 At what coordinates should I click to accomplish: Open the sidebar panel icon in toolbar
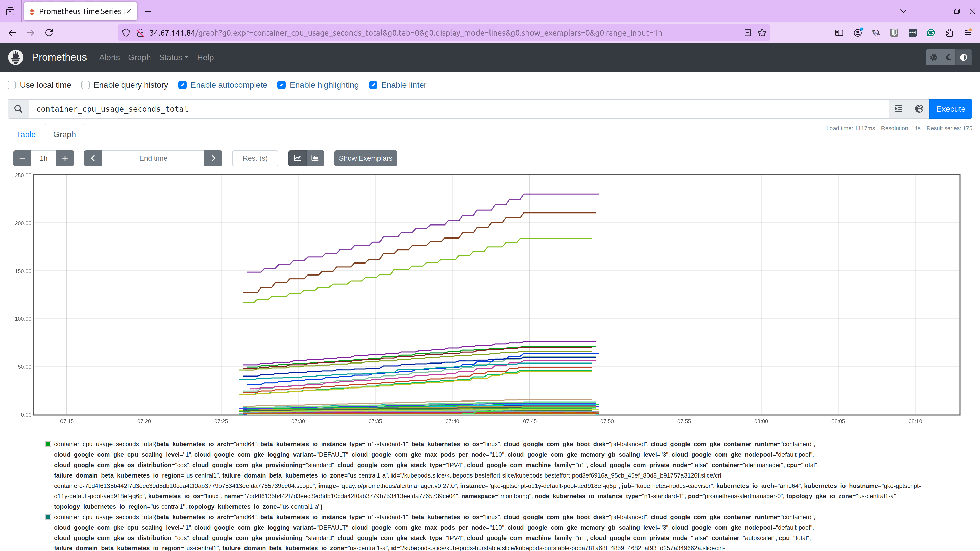point(839,33)
